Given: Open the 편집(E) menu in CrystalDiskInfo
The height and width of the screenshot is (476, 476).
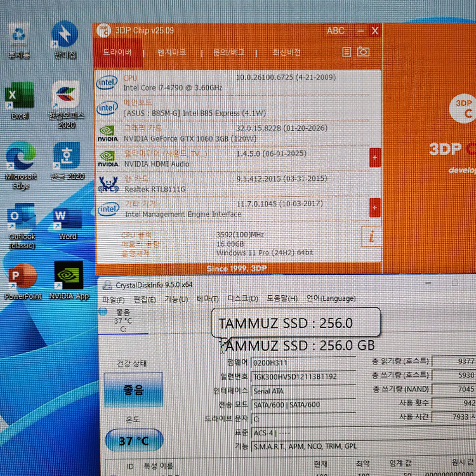Looking at the screenshot, I should click(145, 300).
